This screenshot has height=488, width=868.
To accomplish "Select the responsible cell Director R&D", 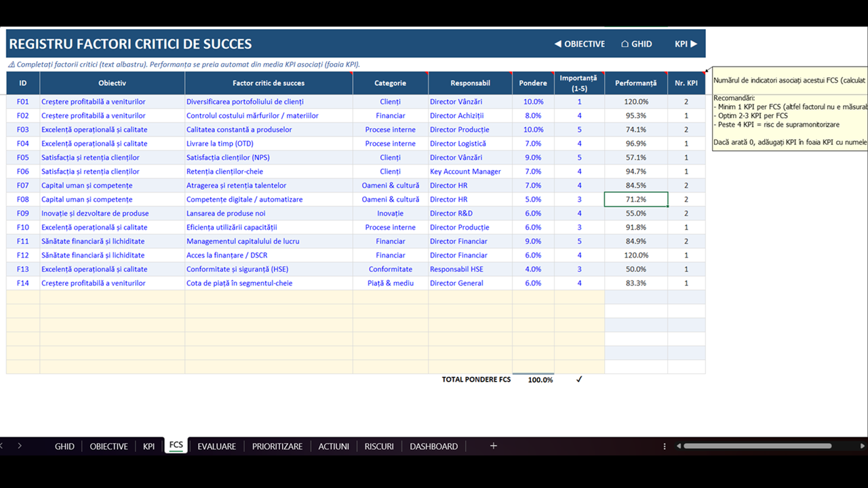I will point(470,213).
